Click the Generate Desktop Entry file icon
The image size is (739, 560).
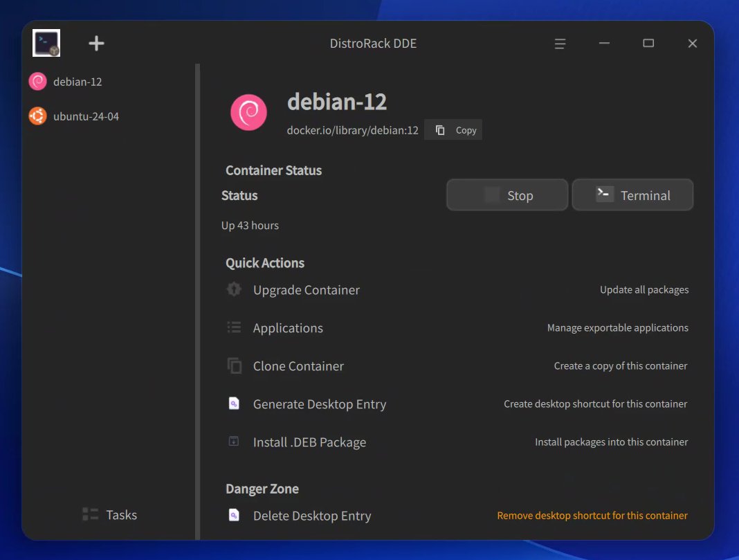[x=234, y=404]
